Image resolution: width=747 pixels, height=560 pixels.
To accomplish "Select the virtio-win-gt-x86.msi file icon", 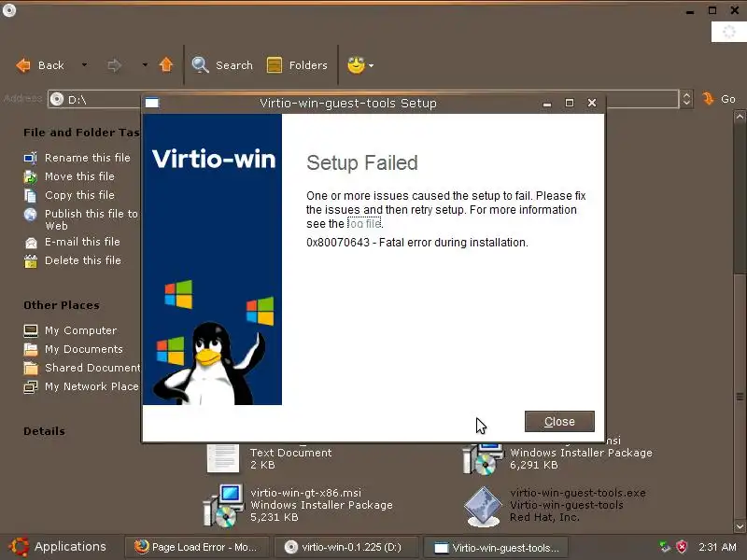I will 224,506.
